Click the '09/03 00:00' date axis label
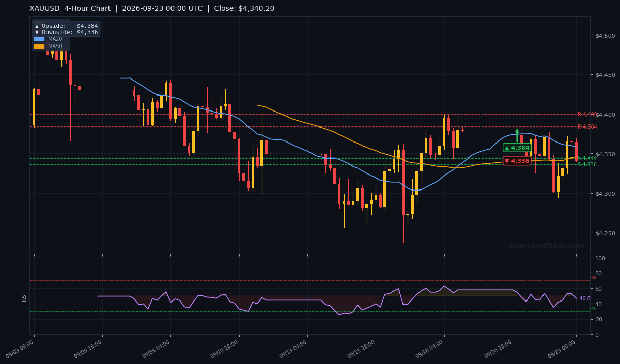Screen dimensions: 620x364 (21, 350)
